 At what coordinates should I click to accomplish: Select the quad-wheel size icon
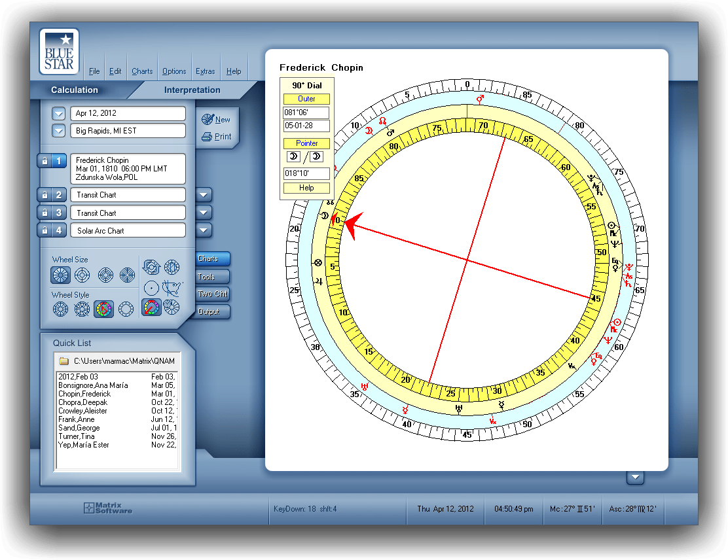click(x=127, y=275)
